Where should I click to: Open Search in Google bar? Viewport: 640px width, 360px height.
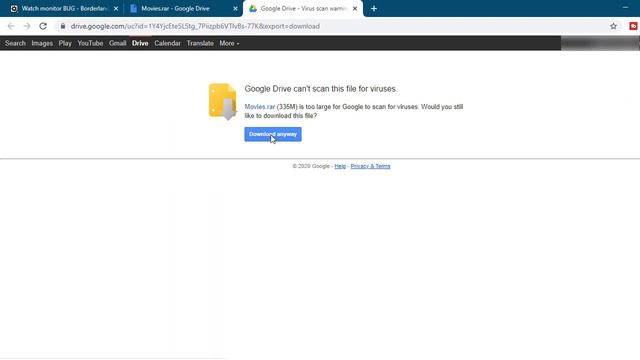pos(15,43)
